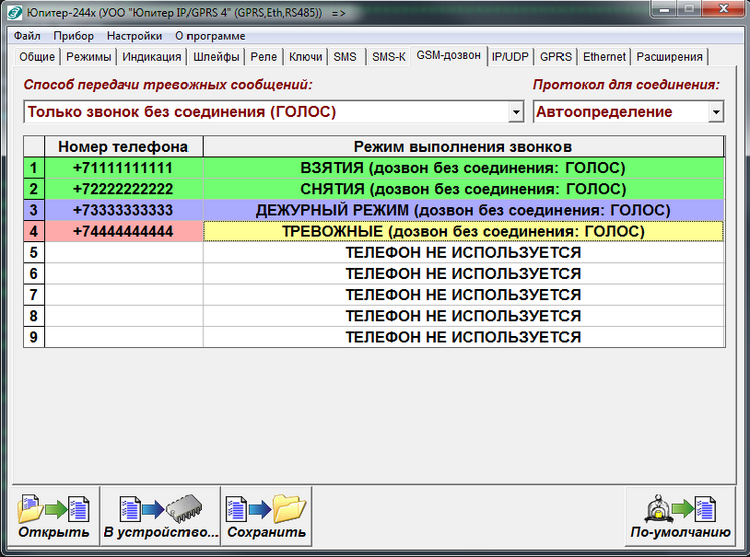Click row 9 number header cell
The height and width of the screenshot is (557, 750).
coord(34,338)
